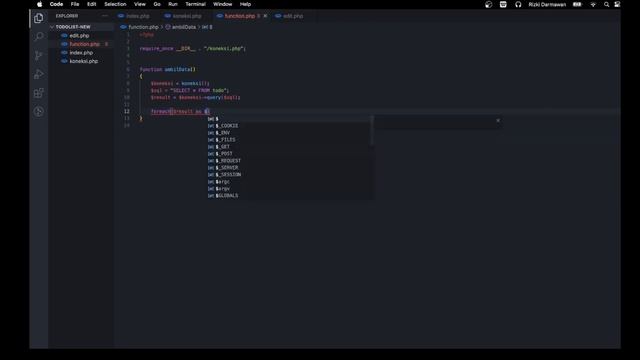Open the Run menu

click(x=173, y=4)
